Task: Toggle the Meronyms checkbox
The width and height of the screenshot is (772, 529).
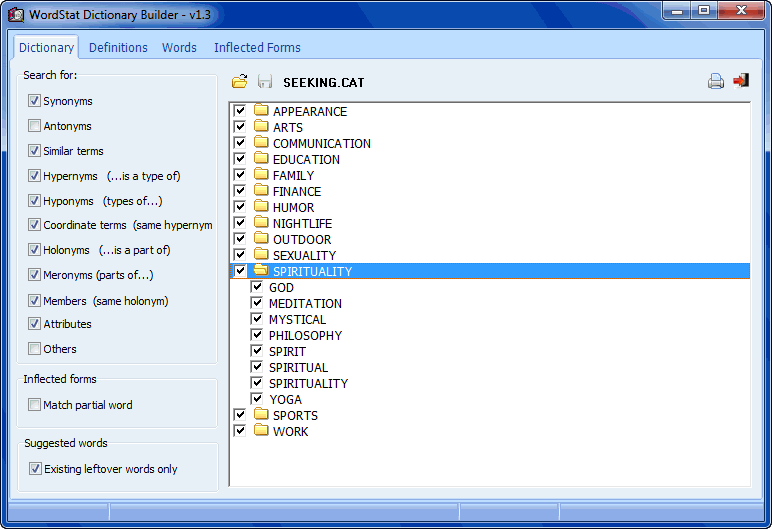Action: coord(34,274)
